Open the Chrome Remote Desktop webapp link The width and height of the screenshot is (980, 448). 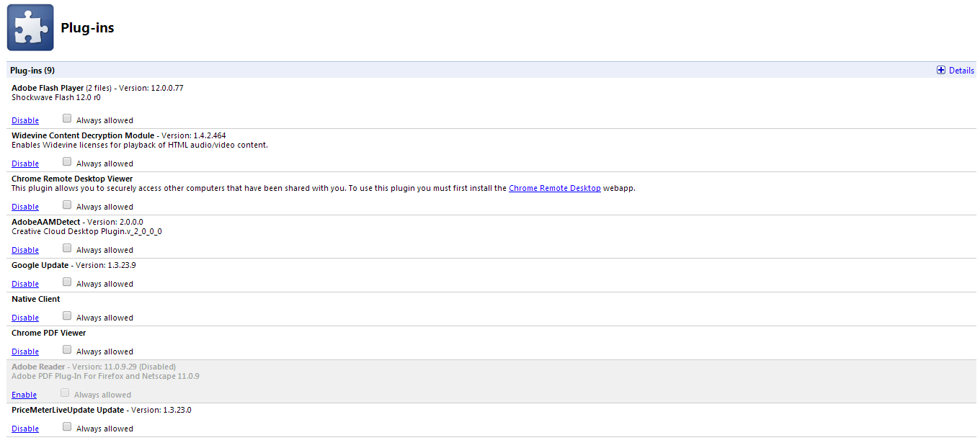pyautogui.click(x=554, y=188)
